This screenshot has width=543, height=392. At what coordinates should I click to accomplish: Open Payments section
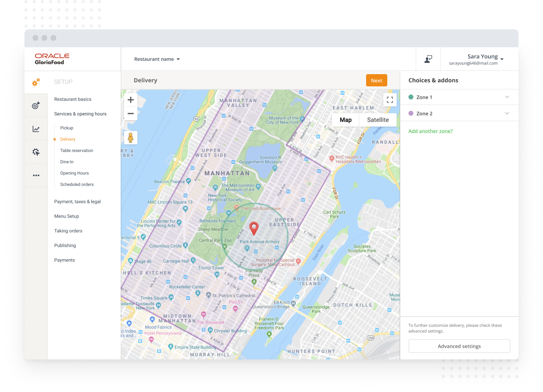pos(64,260)
